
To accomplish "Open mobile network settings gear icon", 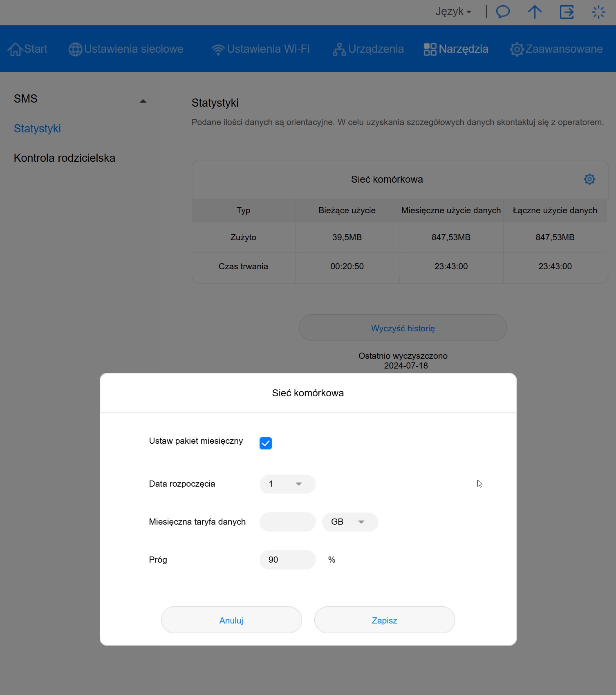I will (x=589, y=179).
